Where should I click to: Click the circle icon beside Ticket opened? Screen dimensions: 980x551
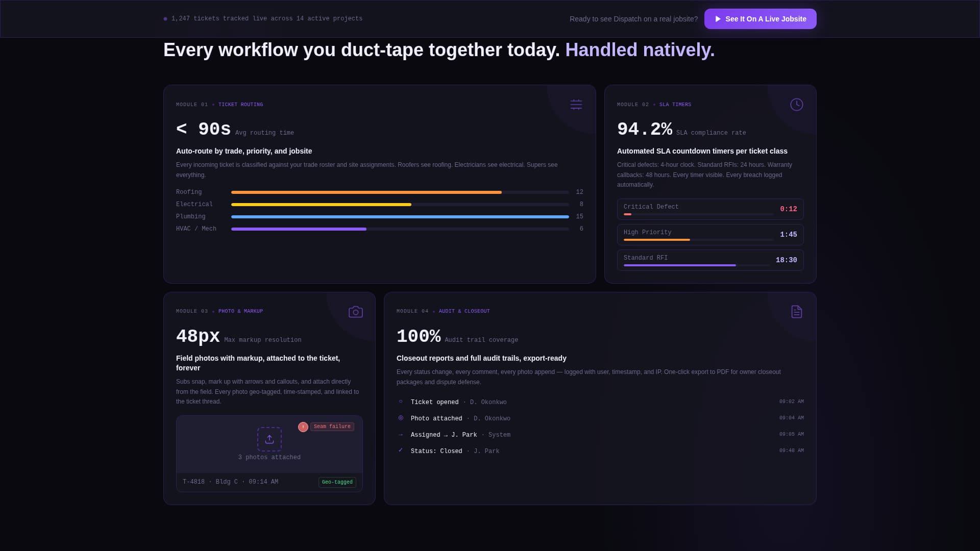[400, 402]
